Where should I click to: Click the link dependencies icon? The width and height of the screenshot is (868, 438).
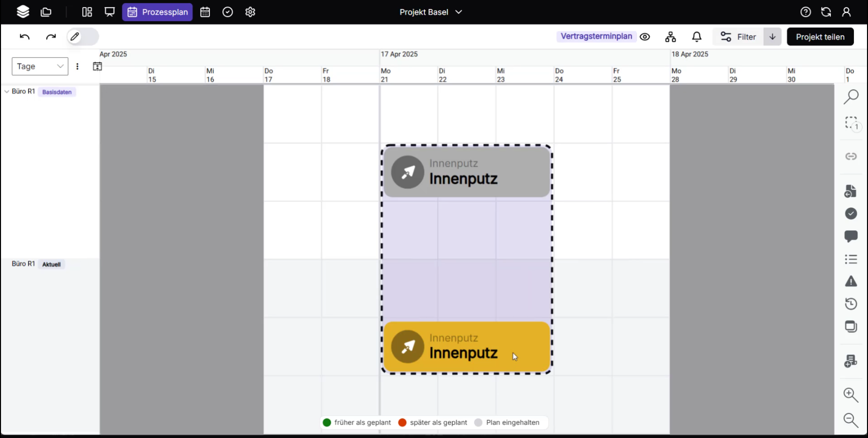tap(851, 156)
